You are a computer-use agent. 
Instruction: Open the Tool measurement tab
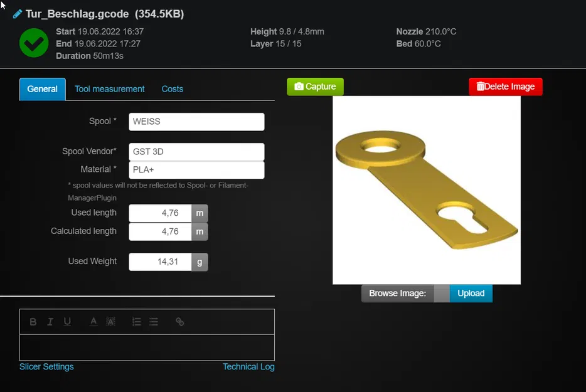click(x=110, y=89)
